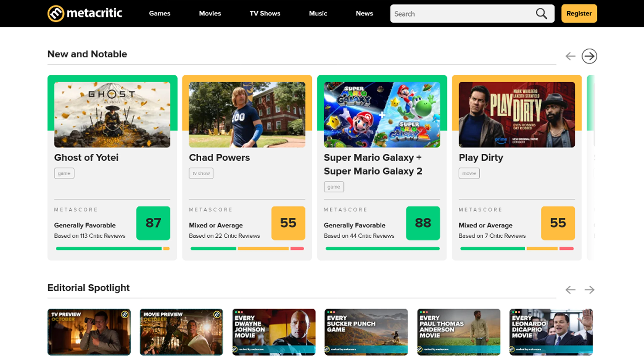
Task: Open TV Preview October thumbnail
Action: [89, 332]
